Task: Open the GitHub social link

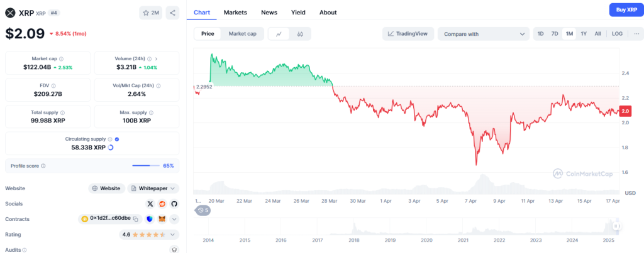Action: [174, 204]
